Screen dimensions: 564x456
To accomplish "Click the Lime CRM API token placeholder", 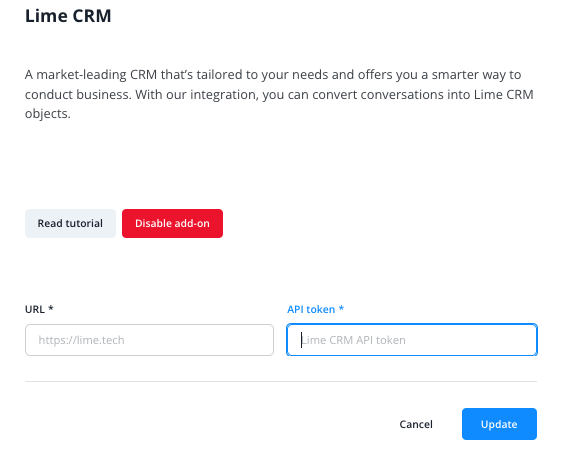I will [353, 340].
